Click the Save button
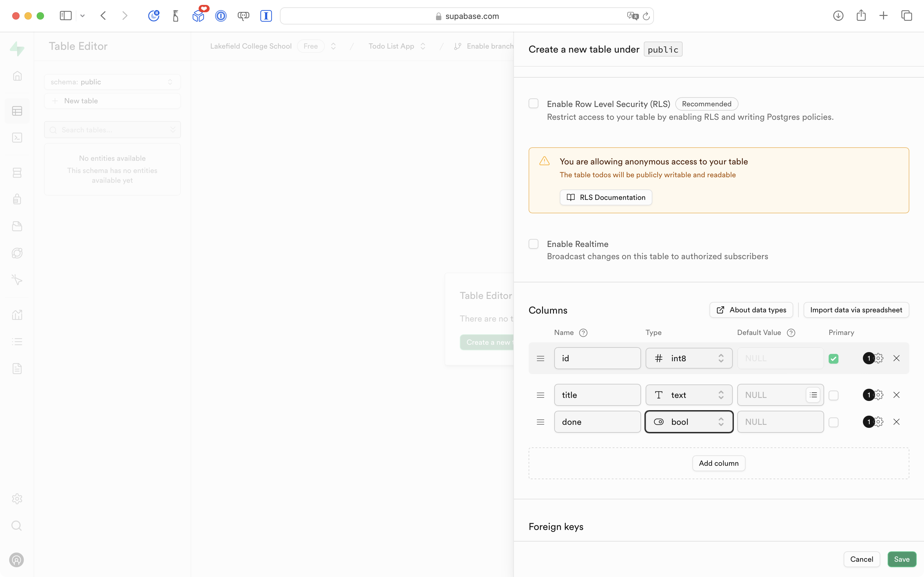The width and height of the screenshot is (924, 577). point(901,559)
